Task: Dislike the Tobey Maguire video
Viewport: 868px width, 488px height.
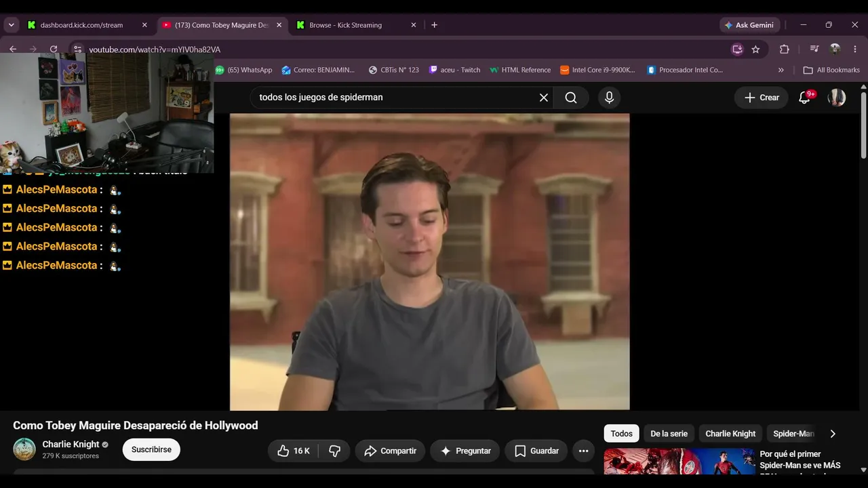Action: point(334,451)
